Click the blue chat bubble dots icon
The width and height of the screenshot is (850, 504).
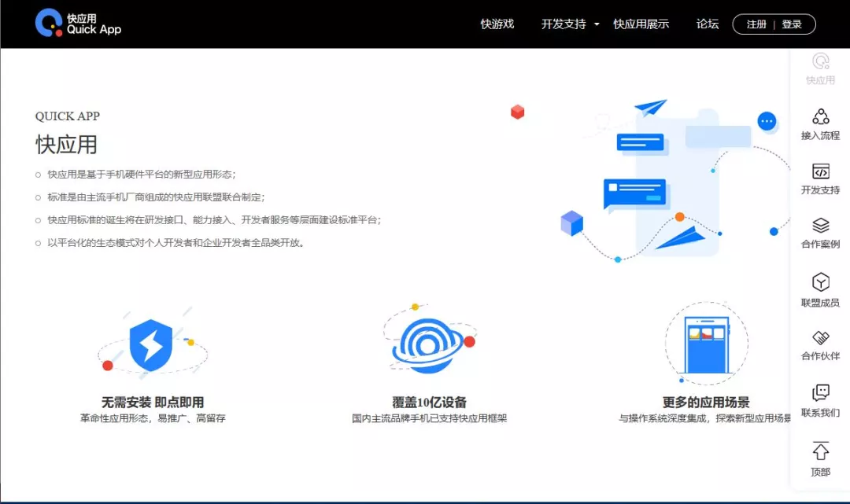pyautogui.click(x=767, y=121)
